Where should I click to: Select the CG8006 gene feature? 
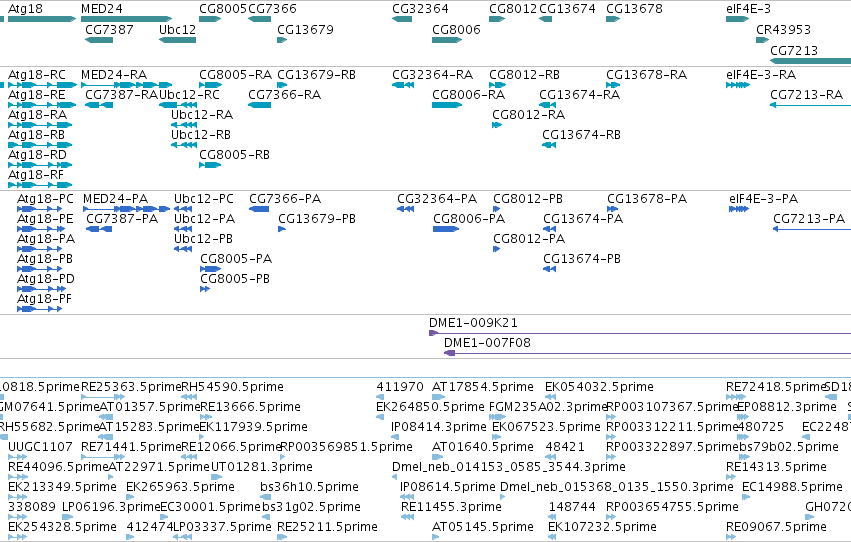(x=447, y=40)
